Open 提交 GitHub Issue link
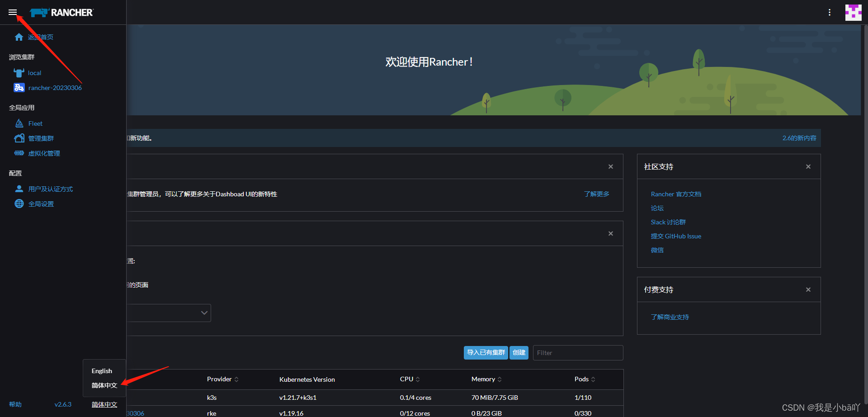This screenshot has width=868, height=417. [x=676, y=236]
